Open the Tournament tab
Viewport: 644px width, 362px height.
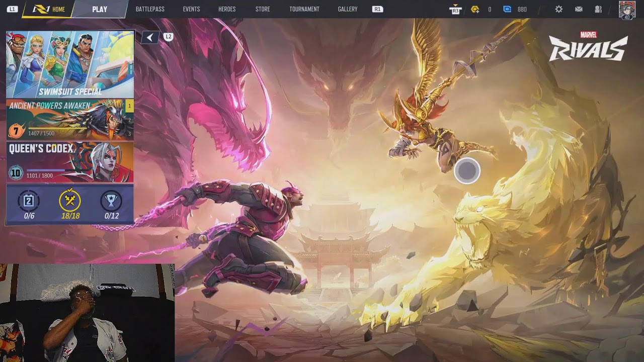point(304,9)
